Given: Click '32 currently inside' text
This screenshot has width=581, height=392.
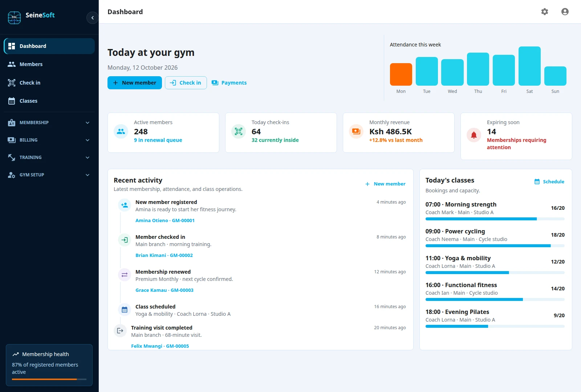Looking at the screenshot, I should tap(275, 140).
